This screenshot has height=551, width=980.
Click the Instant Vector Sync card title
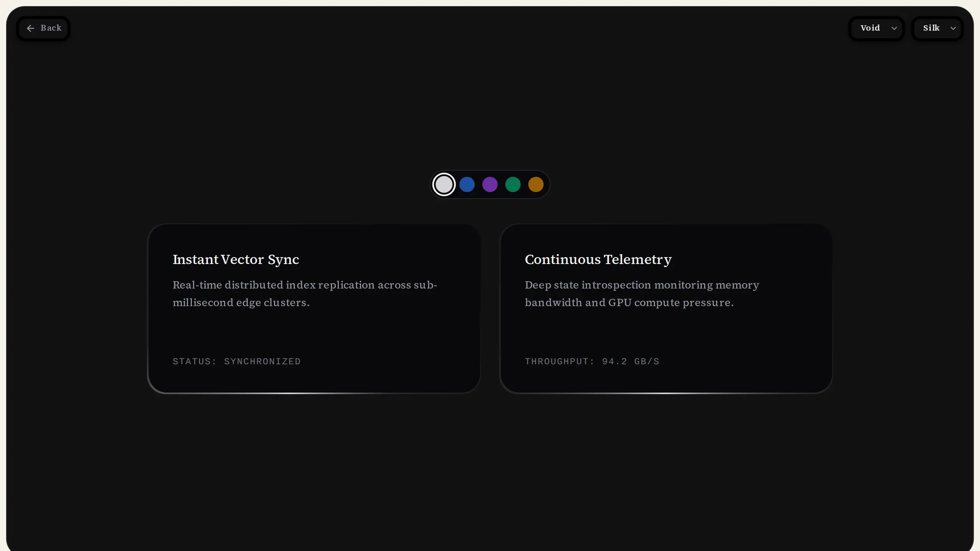[236, 259]
